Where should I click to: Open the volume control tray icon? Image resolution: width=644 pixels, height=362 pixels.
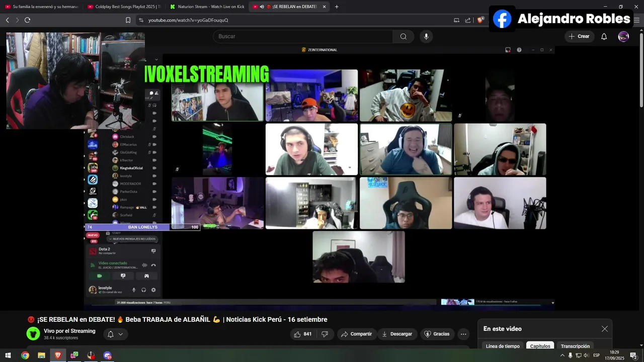(586, 355)
